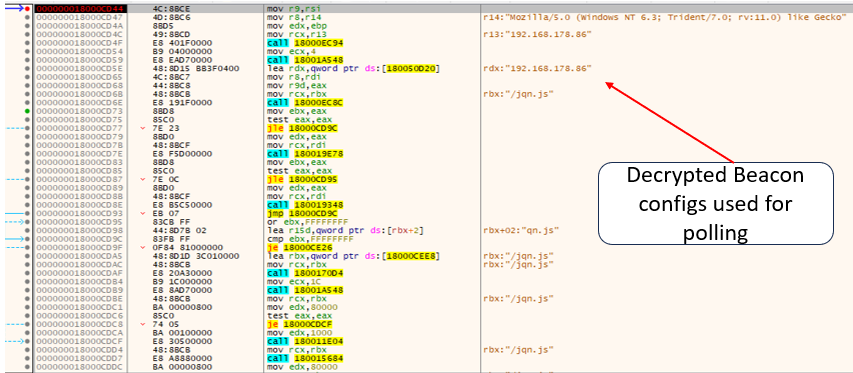Follow call 1800170D4 instruction
Image resolution: width=853 pixels, height=373 pixels.
tap(305, 273)
